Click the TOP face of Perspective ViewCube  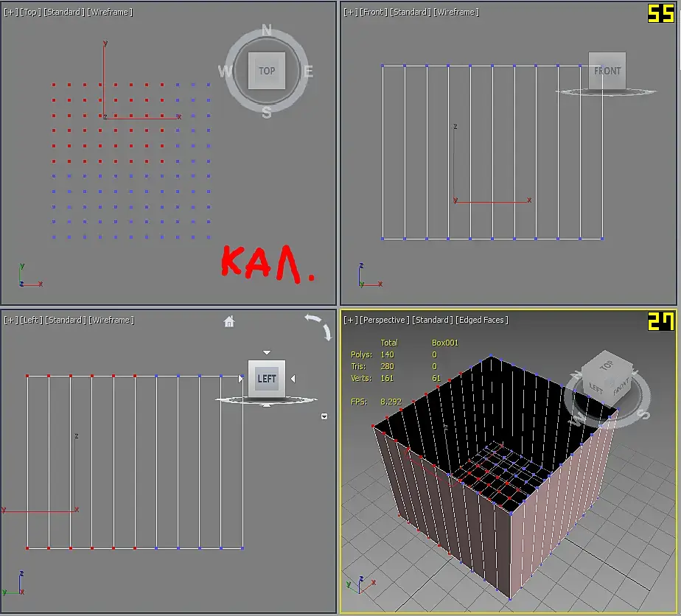[x=607, y=365]
